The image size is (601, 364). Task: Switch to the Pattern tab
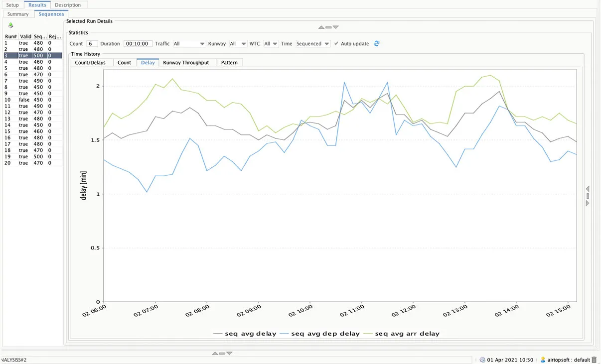point(229,62)
